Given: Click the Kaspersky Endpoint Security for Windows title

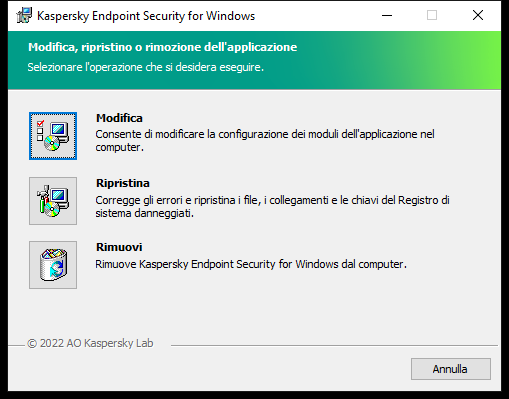Looking at the screenshot, I should (x=146, y=16).
